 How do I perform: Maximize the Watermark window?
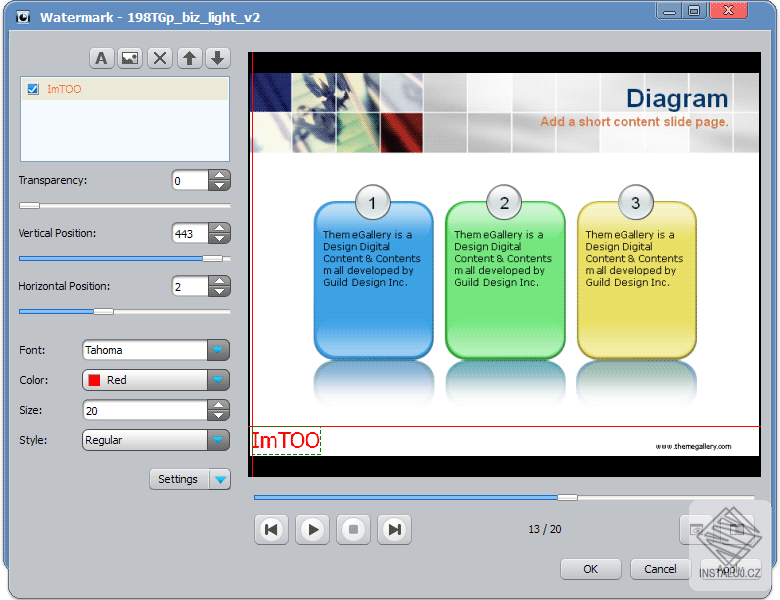pos(694,11)
